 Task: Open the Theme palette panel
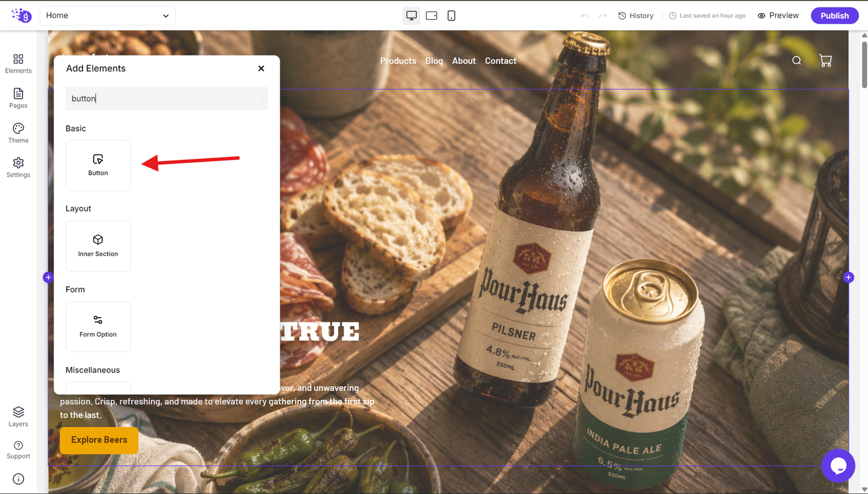(18, 133)
